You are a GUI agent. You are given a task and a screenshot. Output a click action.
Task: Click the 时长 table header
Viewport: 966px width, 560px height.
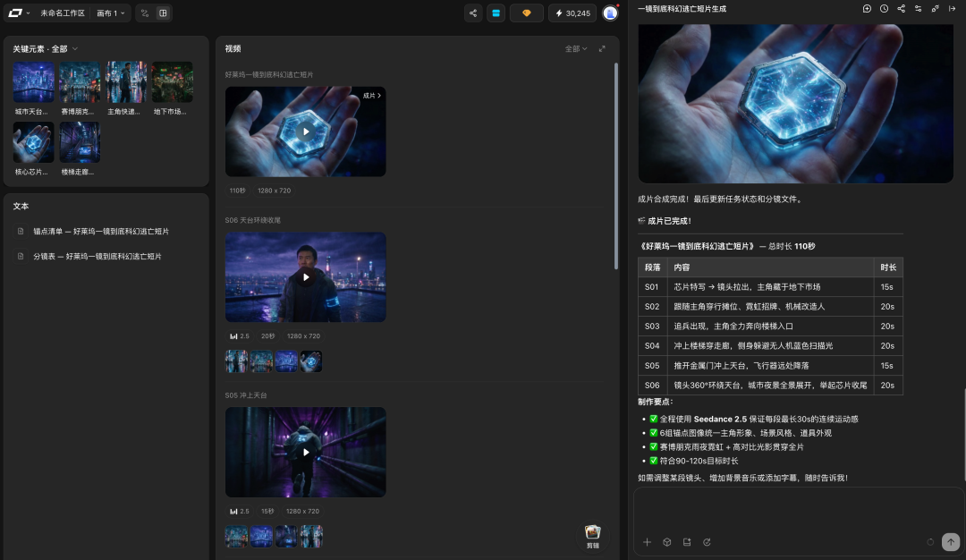click(888, 267)
